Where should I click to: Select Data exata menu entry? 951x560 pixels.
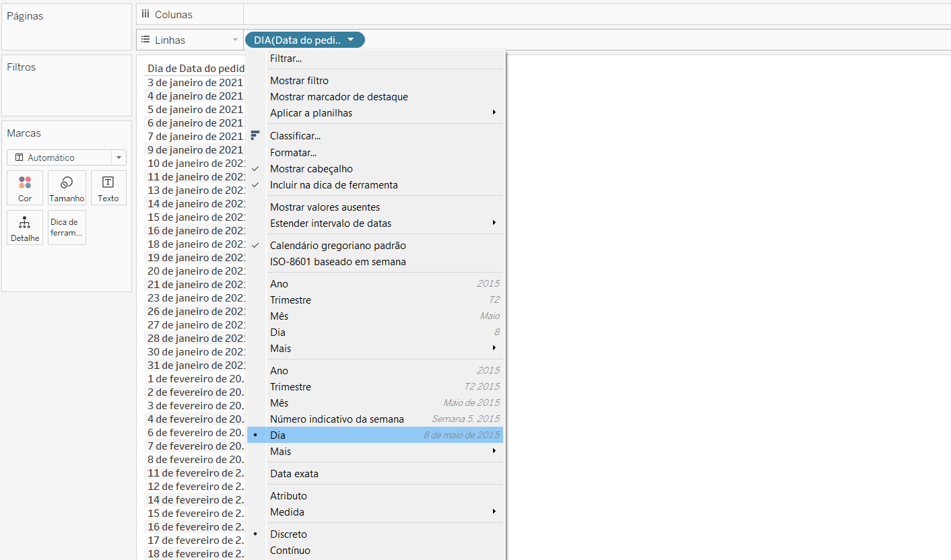coord(294,474)
